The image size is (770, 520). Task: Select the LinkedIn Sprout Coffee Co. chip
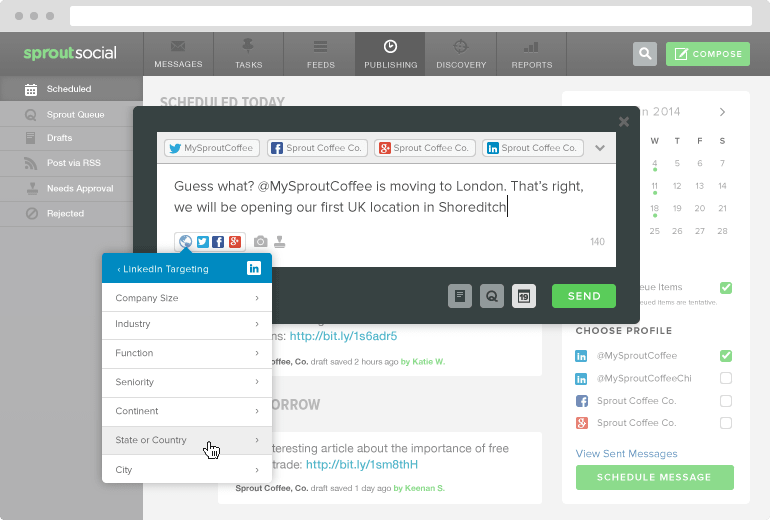pos(533,148)
